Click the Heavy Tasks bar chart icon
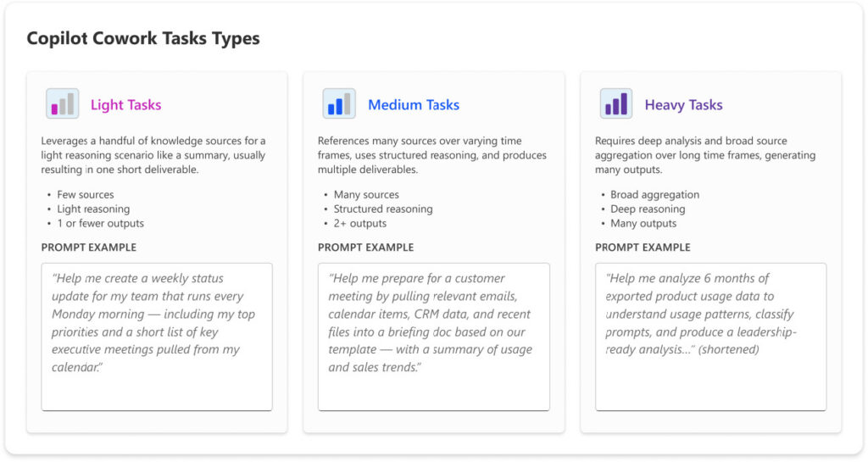 tap(615, 103)
